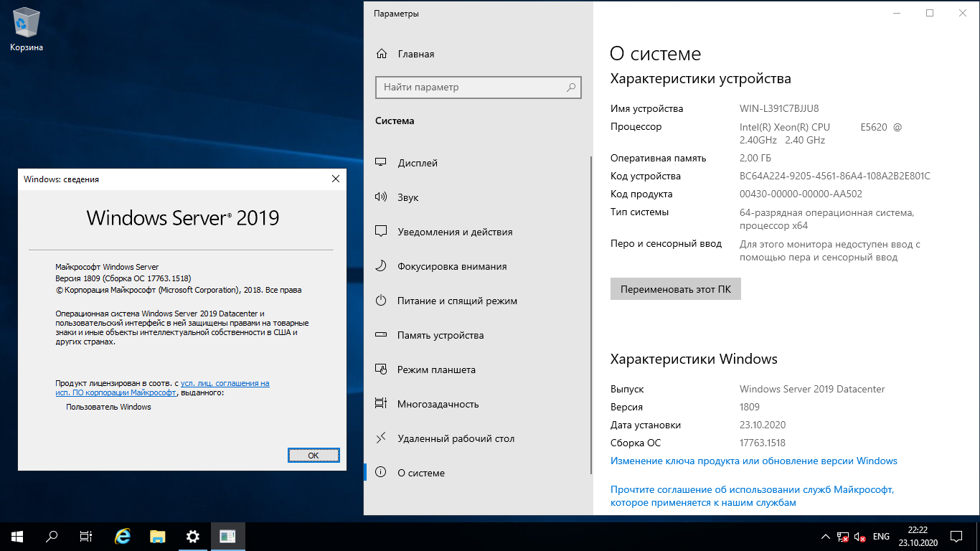
Task: Click the Settings sidebar scrollbar
Action: [591, 316]
